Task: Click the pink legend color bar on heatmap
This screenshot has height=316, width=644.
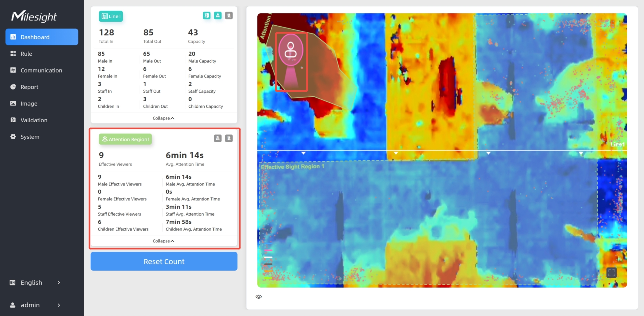Action: pyautogui.click(x=268, y=250)
